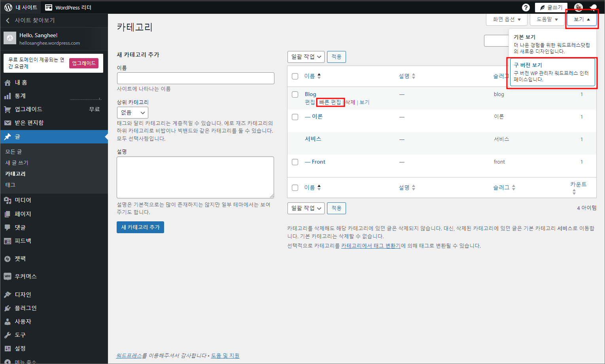This screenshot has width=605, height=364.
Task: Check the Blog category checkbox
Action: click(295, 94)
